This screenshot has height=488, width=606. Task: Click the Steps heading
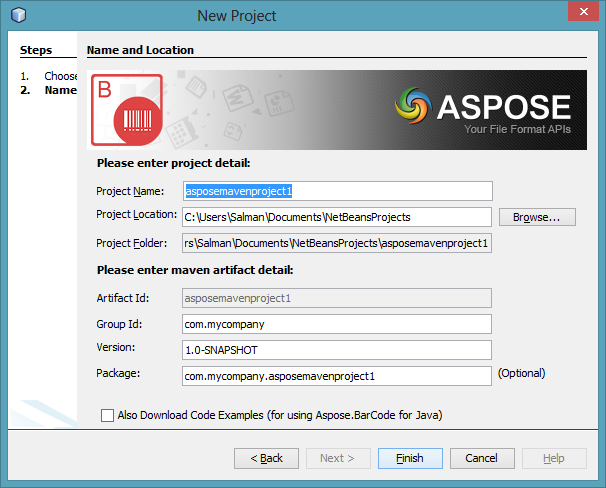pyautogui.click(x=36, y=50)
